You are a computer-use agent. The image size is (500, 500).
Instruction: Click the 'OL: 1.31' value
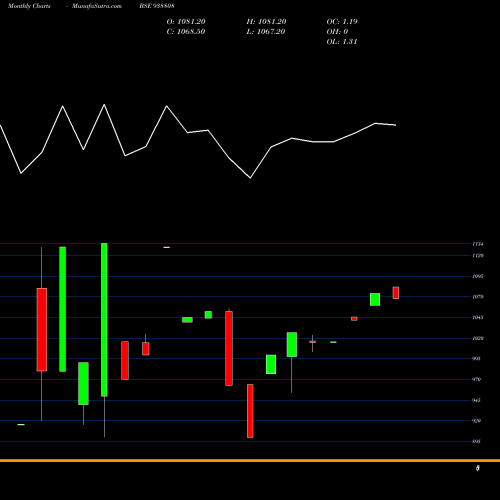[342, 42]
